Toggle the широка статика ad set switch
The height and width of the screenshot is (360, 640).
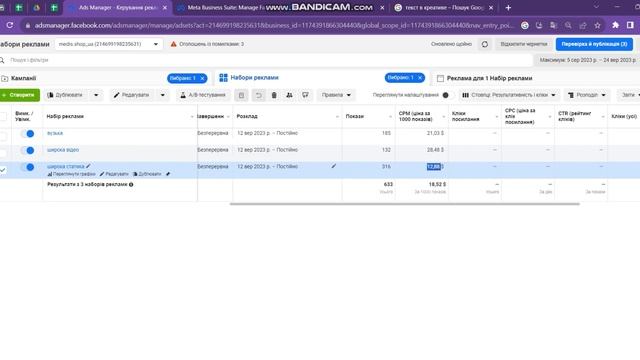28,167
